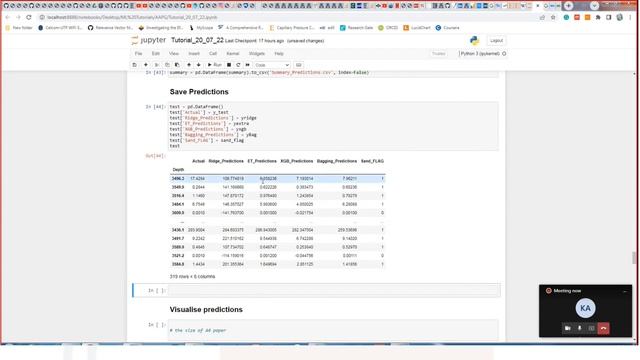Hang up with the red end-call button
The image size is (640, 360).
[603, 328]
